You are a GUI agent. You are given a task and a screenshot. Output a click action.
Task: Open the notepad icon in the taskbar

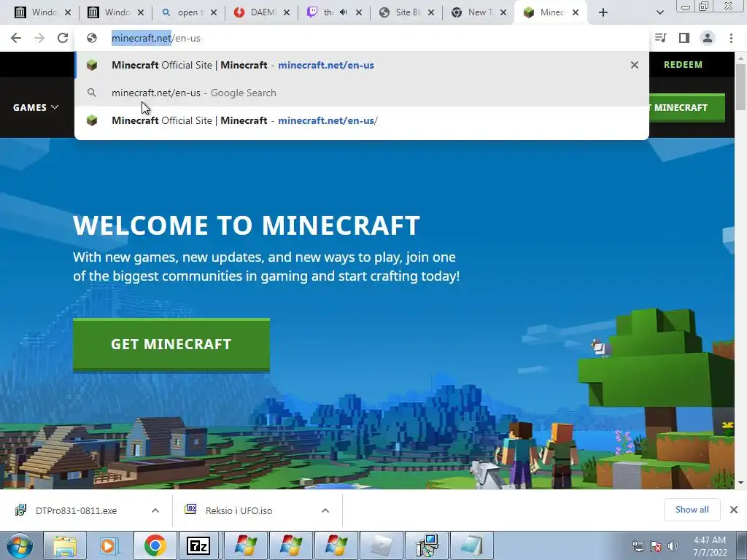pyautogui.click(x=471, y=545)
